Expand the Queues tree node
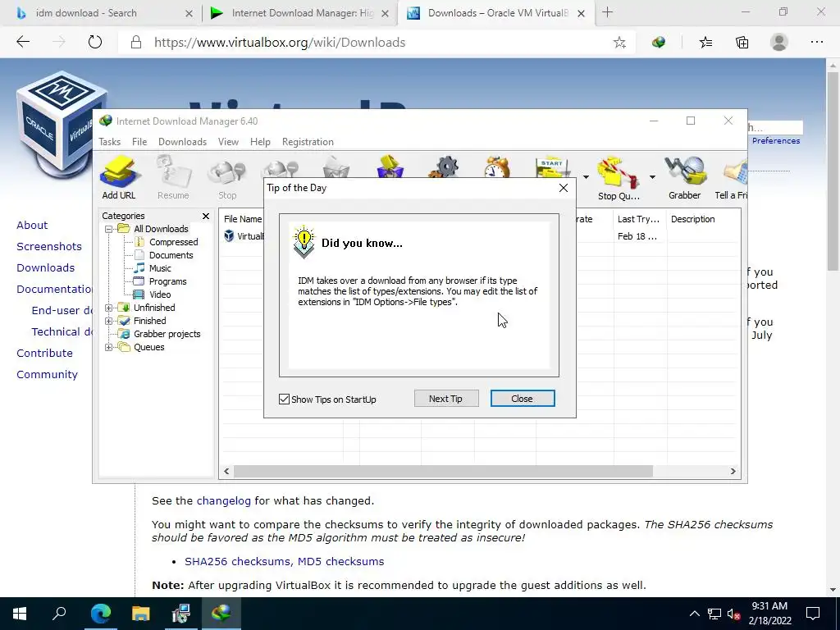This screenshot has width=840, height=630. 109,347
